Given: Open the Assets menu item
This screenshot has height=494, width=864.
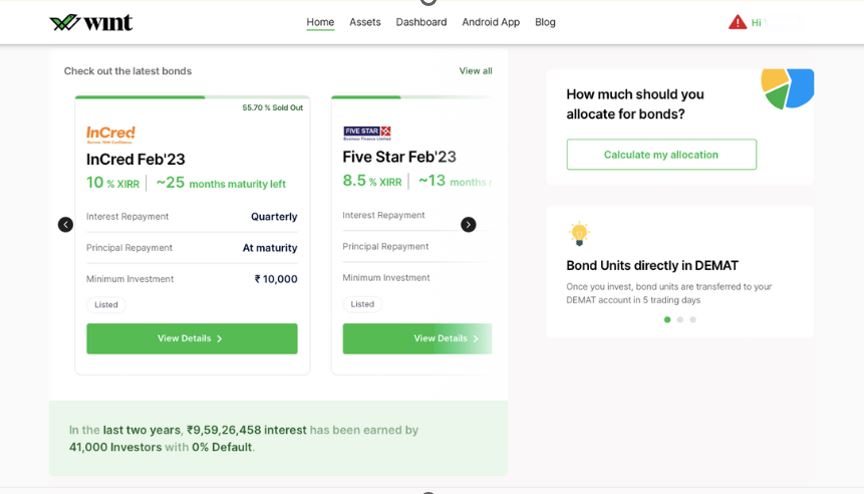Looking at the screenshot, I should click(365, 22).
